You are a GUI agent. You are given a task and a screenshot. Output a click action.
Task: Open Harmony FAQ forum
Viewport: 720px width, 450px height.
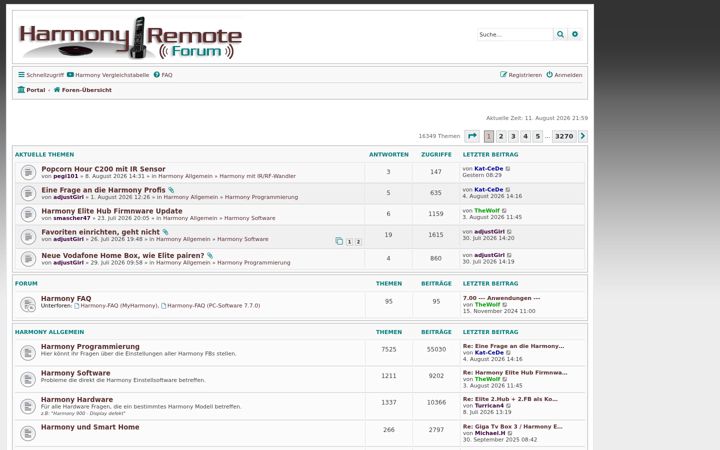pos(66,298)
